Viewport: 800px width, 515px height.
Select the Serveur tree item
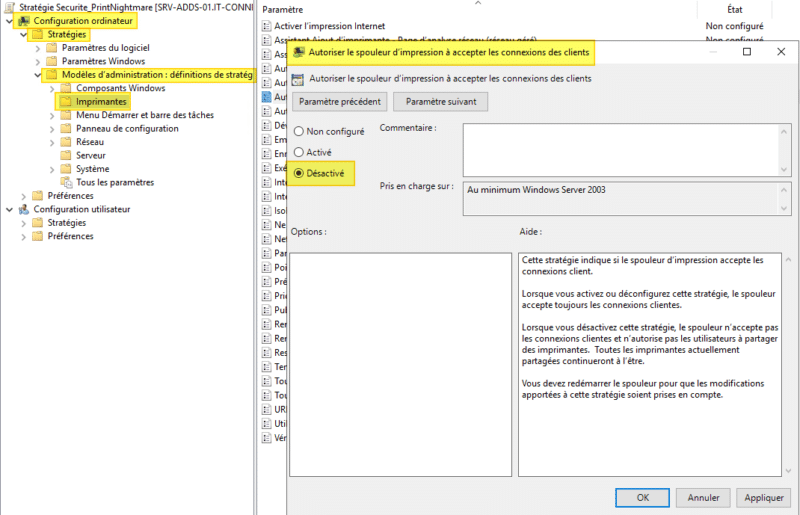point(91,155)
